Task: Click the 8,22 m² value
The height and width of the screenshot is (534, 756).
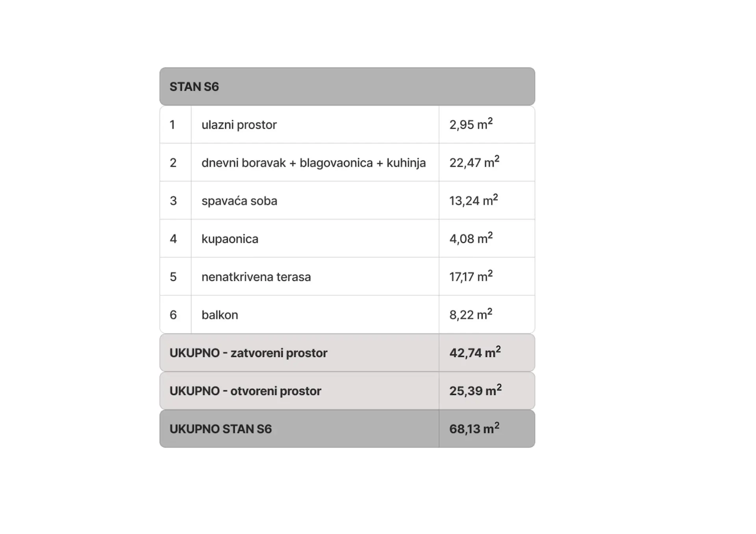Action: click(471, 314)
